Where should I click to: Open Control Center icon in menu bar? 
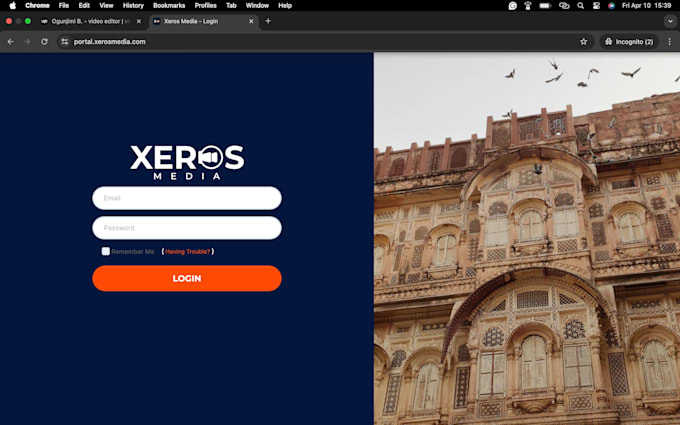click(596, 6)
